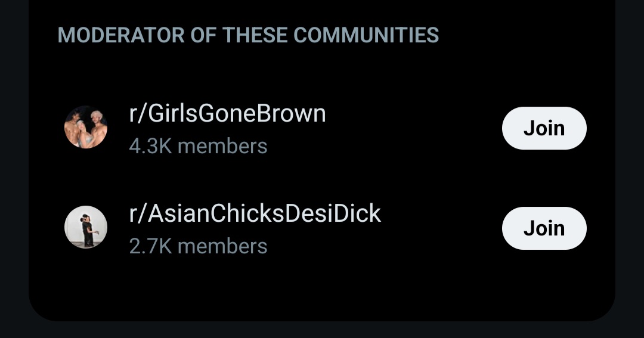Tap the avatar of the 2.7K members community
The width and height of the screenshot is (644, 338).
[x=86, y=228]
